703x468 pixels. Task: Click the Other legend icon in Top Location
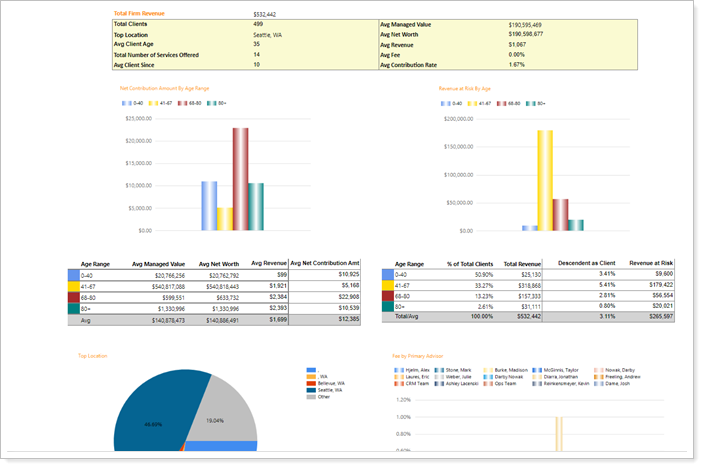pyautogui.click(x=311, y=396)
